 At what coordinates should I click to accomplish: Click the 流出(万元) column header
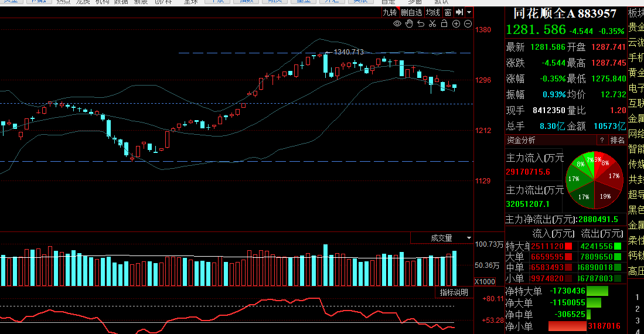click(x=602, y=234)
